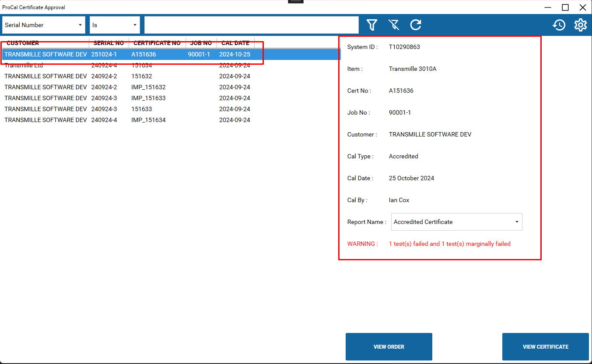The image size is (592, 364).
Task: Click the filter value text box
Action: [252, 25]
